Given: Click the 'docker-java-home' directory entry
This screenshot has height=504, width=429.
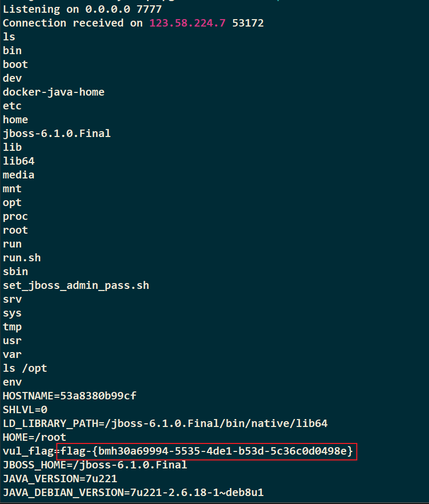Looking at the screenshot, I should pos(54,92).
